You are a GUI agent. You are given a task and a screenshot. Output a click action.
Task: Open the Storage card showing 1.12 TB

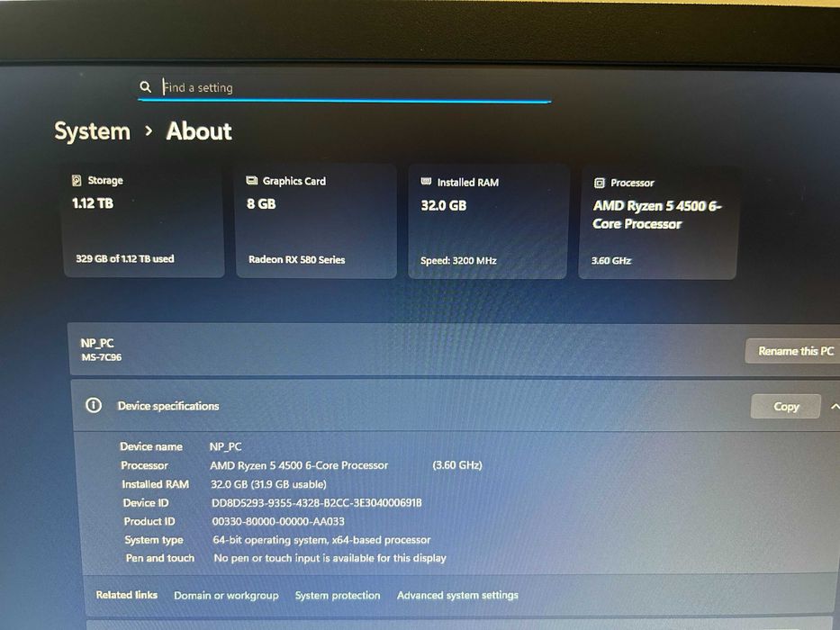tap(143, 220)
